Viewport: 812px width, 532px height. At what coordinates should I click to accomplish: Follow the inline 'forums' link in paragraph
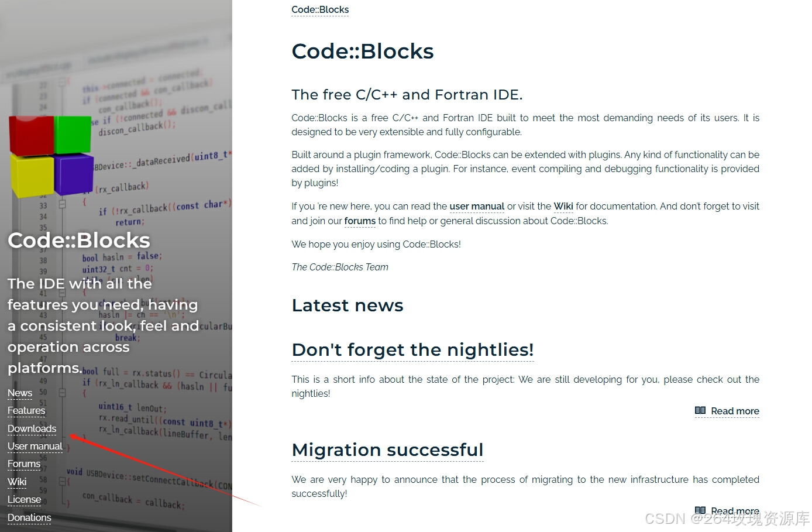[360, 221]
